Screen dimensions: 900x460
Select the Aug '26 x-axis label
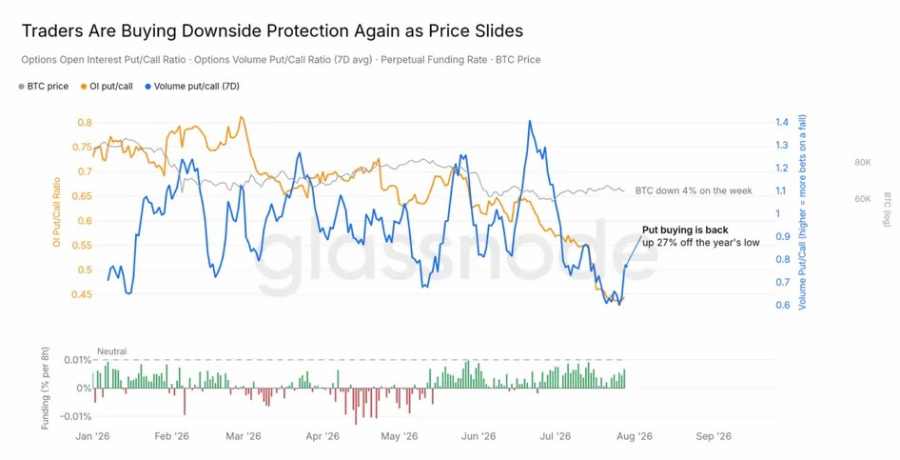pos(634,436)
